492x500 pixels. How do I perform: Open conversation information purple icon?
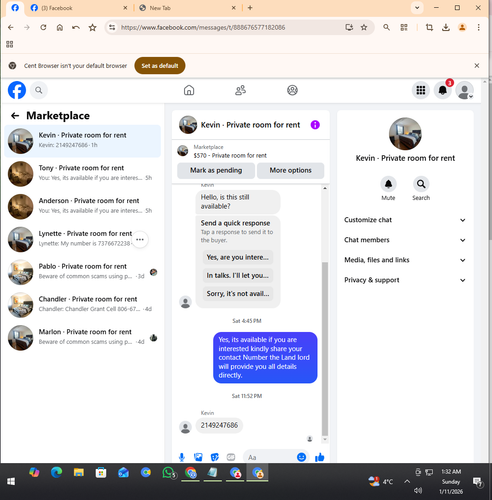click(315, 125)
